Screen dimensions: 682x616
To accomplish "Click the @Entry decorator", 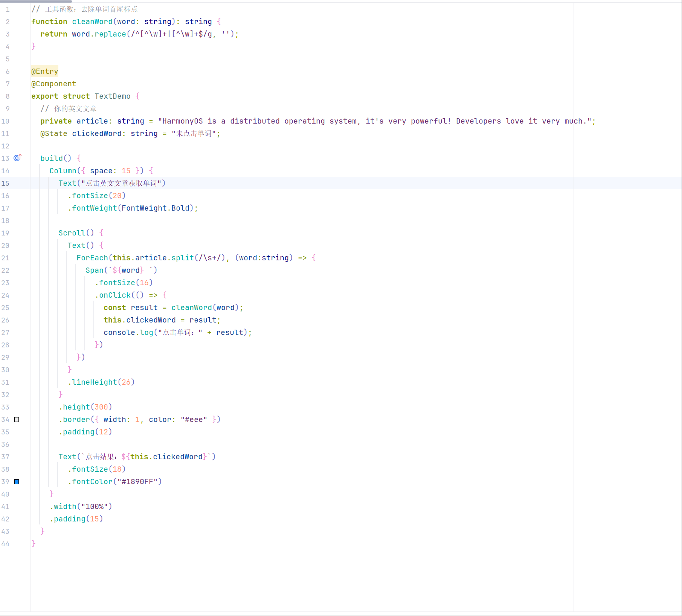I will point(45,71).
